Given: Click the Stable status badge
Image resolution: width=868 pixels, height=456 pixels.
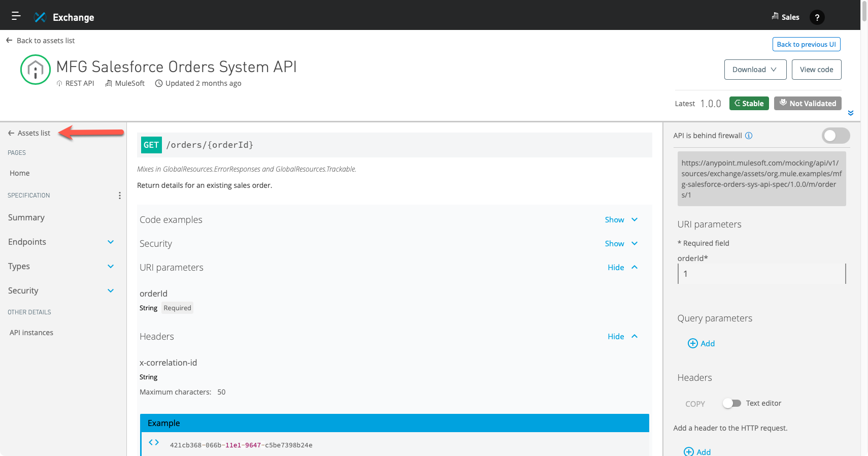Looking at the screenshot, I should click(x=749, y=103).
